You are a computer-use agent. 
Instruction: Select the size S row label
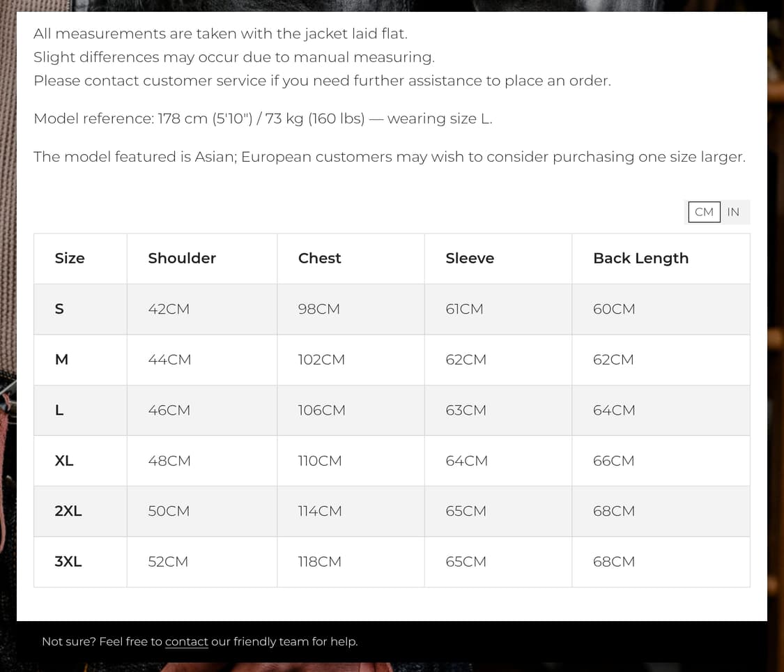[59, 309]
